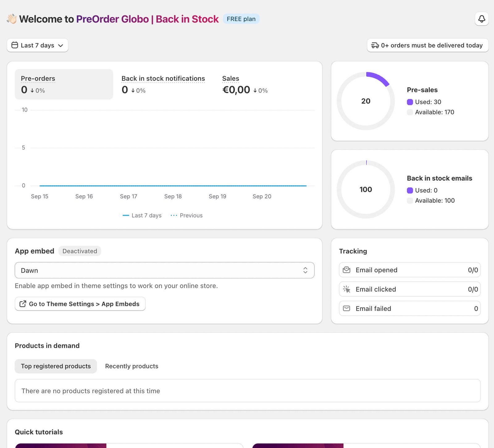The height and width of the screenshot is (448, 494).
Task: Click the waving hand emoji
Action: [x=12, y=19]
